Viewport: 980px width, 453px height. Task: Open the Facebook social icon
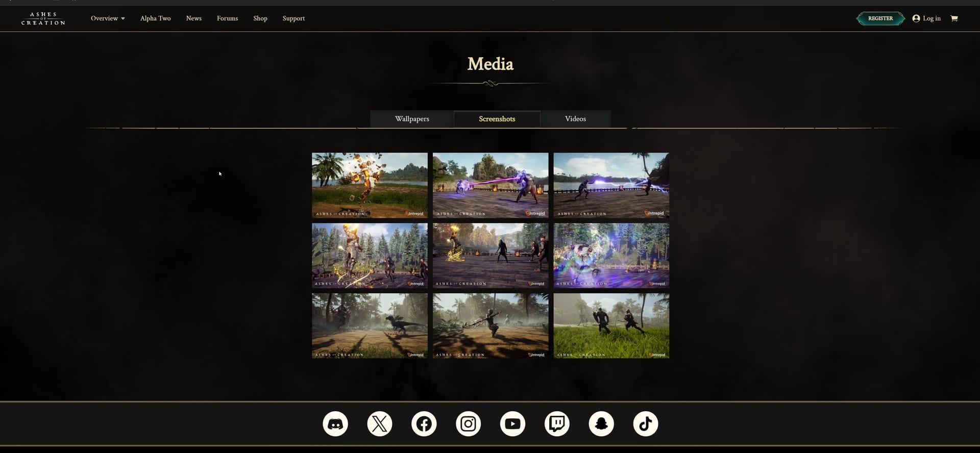pos(424,423)
